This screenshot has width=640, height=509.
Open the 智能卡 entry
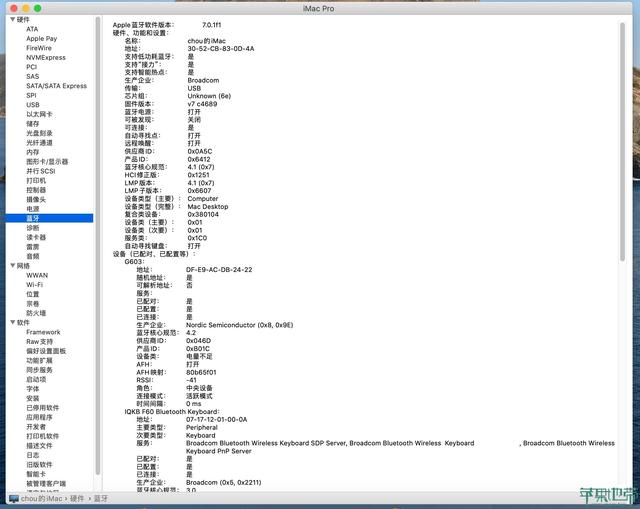pyautogui.click(x=36, y=474)
